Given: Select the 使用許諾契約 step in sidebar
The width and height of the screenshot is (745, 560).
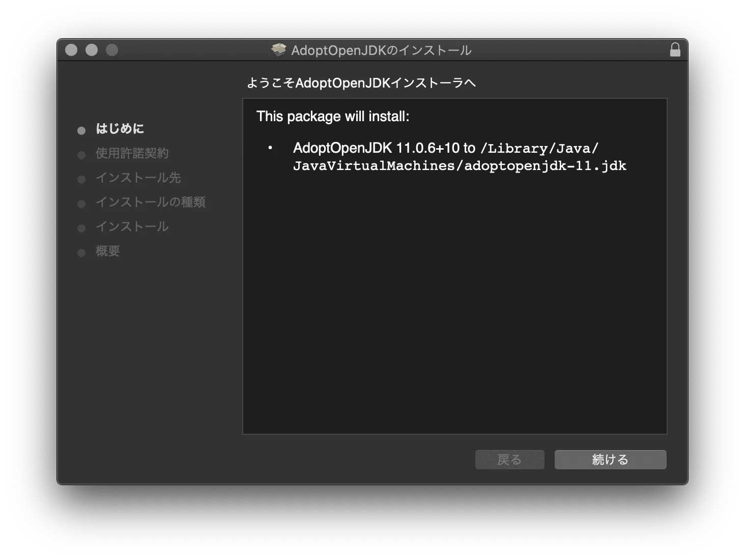Looking at the screenshot, I should [132, 153].
